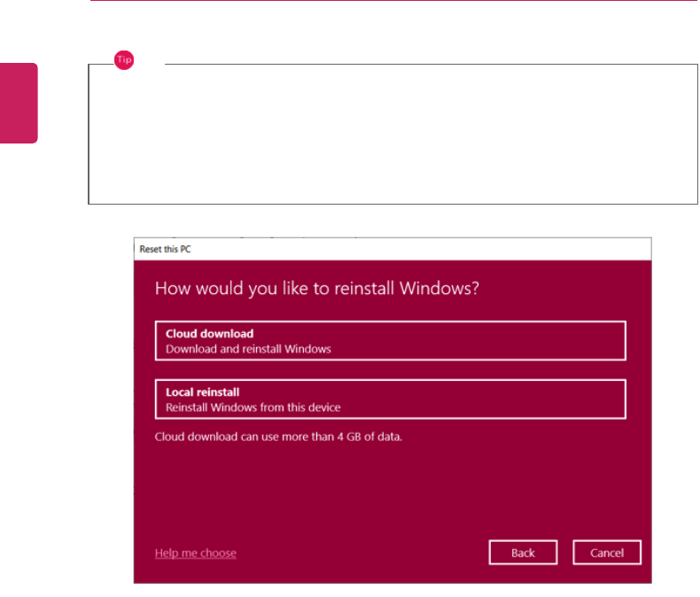Open the Help me choose link
Image resolution: width=700 pixels, height=597 pixels.
196,553
